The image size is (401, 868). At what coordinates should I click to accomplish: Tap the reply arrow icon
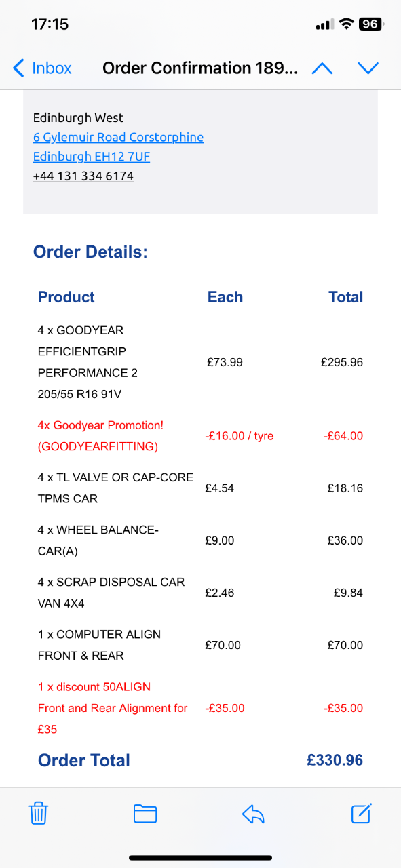[253, 812]
